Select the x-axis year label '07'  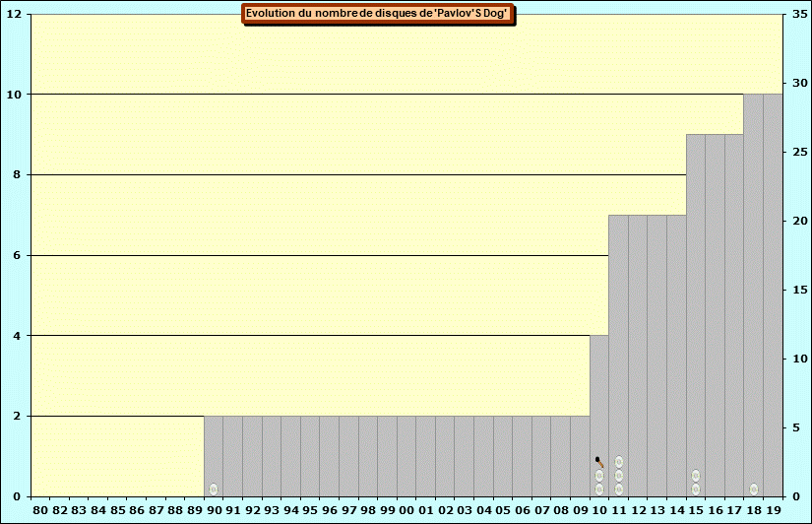pyautogui.click(x=541, y=510)
